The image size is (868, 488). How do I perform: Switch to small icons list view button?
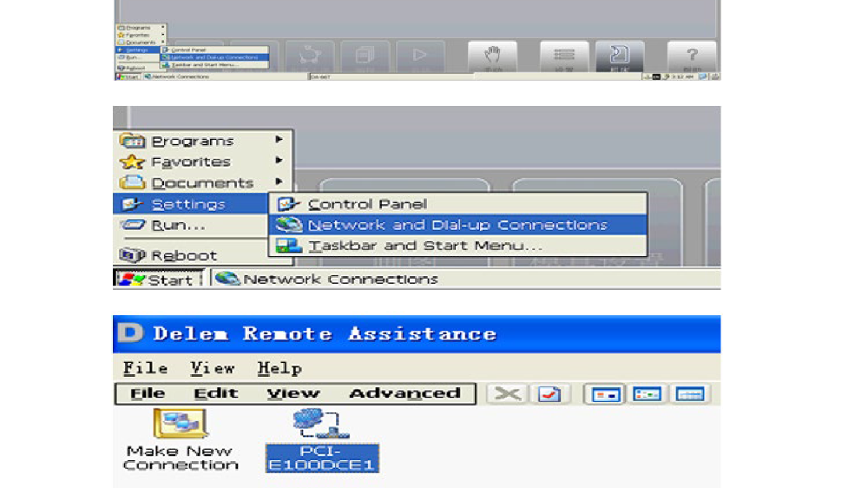[648, 394]
